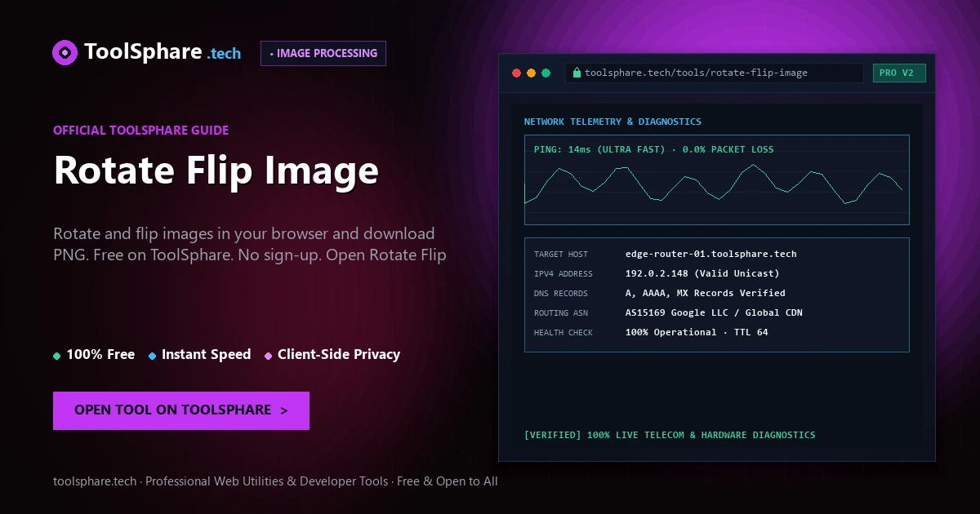This screenshot has height=514, width=980.
Task: Click the 192.0.2.148 (Valid Unicast) value
Action: pos(702,273)
